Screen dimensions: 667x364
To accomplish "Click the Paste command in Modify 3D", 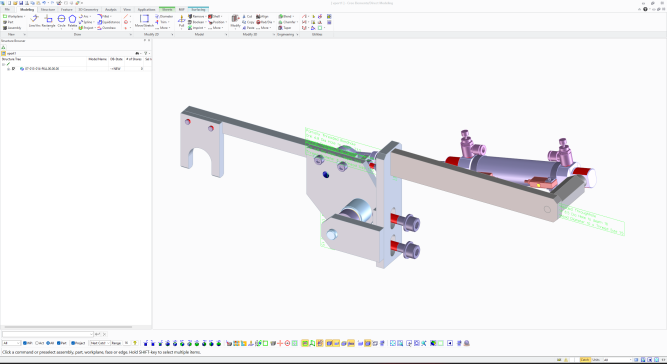I will [248, 28].
